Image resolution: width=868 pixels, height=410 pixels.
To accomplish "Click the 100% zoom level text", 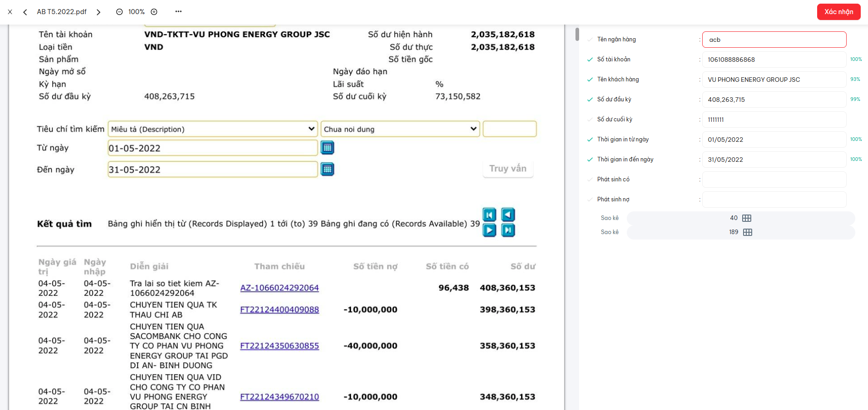I will point(136,12).
